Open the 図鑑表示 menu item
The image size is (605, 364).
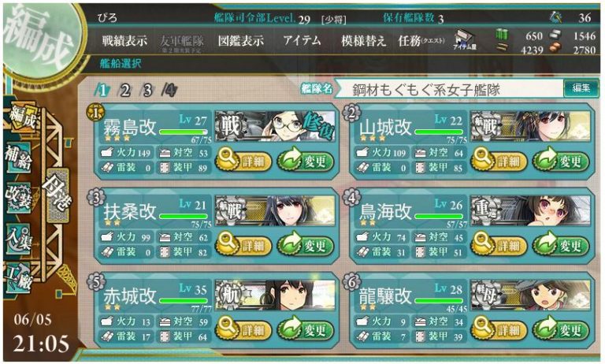[240, 40]
